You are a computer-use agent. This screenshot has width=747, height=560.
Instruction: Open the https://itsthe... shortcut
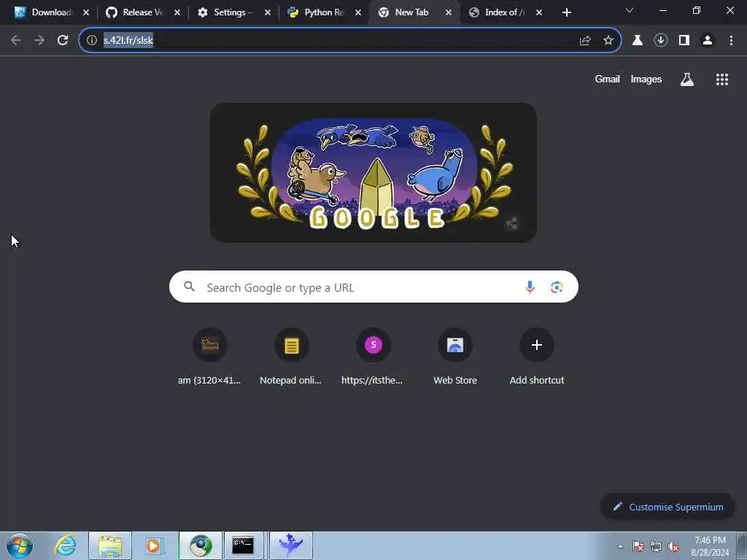tap(373, 357)
